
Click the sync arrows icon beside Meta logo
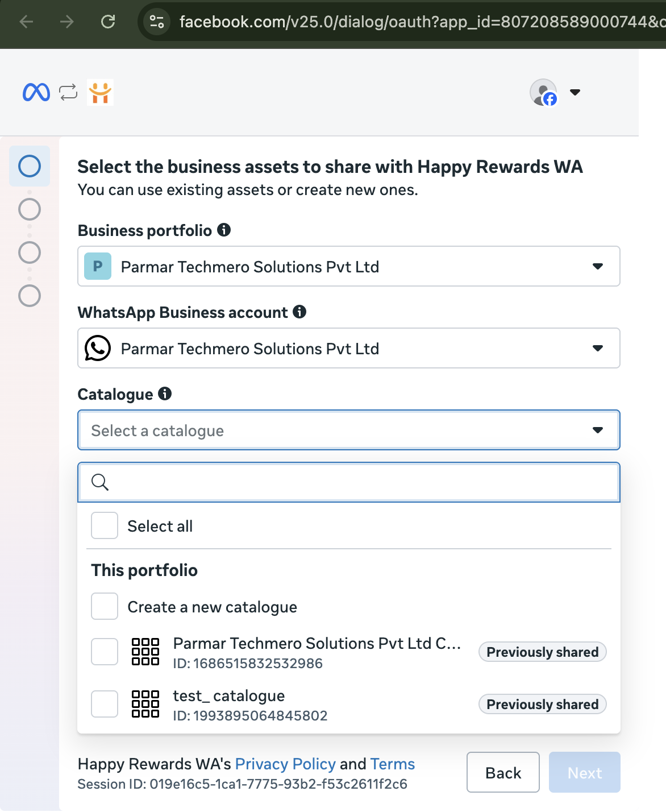(x=68, y=92)
